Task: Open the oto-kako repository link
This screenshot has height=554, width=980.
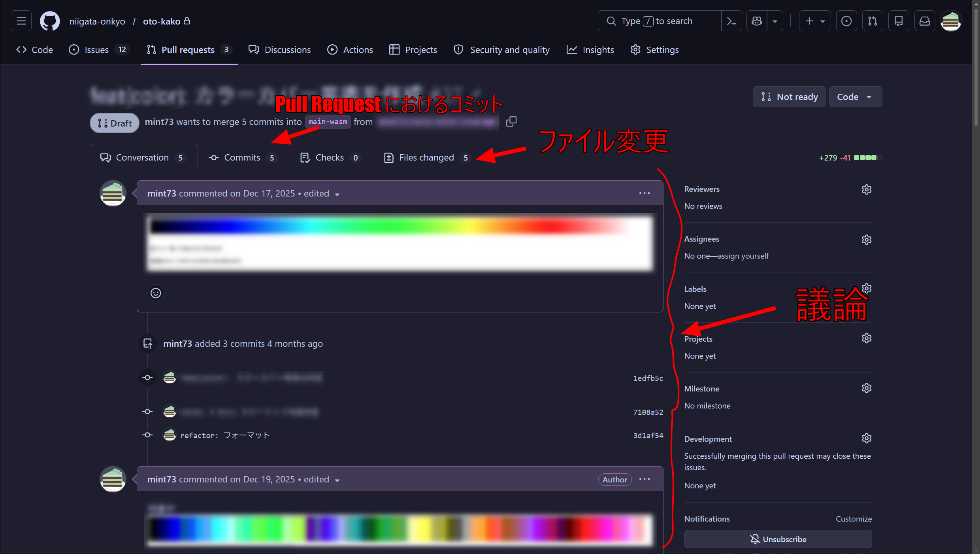Action: [162, 21]
